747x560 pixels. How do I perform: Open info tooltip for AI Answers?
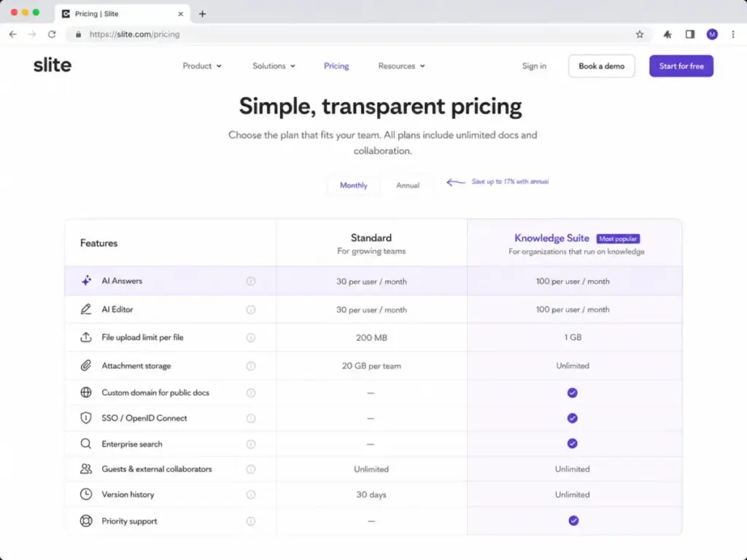251,281
